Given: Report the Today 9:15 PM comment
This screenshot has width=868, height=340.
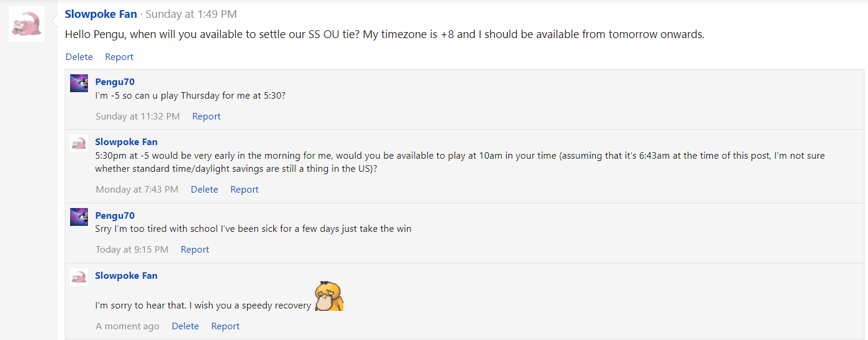Looking at the screenshot, I should click(x=195, y=250).
